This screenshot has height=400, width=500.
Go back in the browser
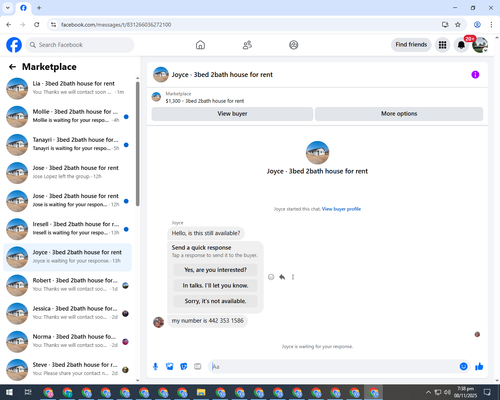pyautogui.click(x=9, y=24)
